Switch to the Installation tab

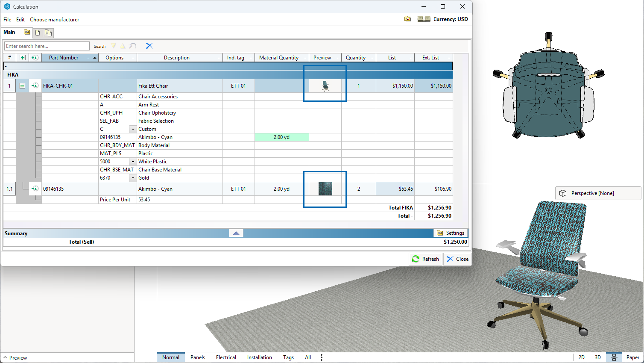259,357
